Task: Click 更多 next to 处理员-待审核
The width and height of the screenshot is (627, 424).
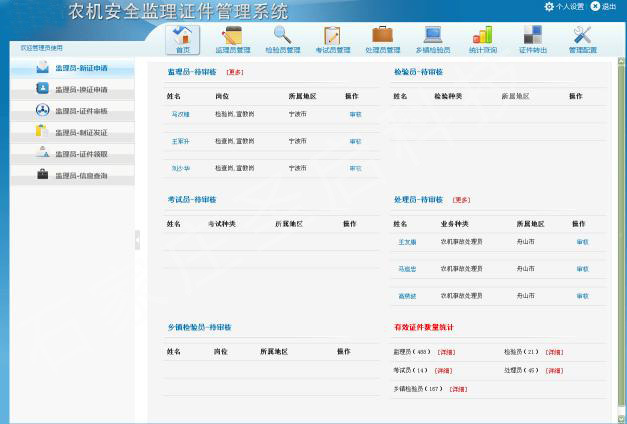Action: [461, 200]
